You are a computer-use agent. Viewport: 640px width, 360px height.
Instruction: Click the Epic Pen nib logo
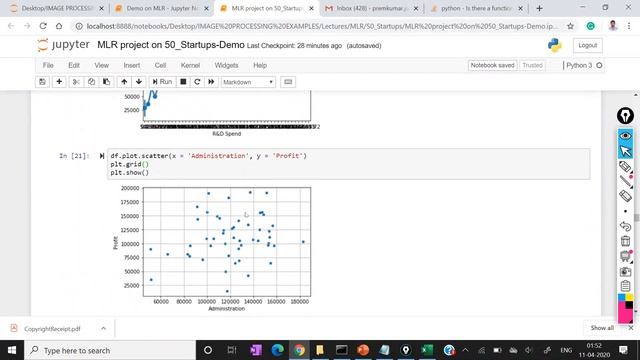click(625, 116)
